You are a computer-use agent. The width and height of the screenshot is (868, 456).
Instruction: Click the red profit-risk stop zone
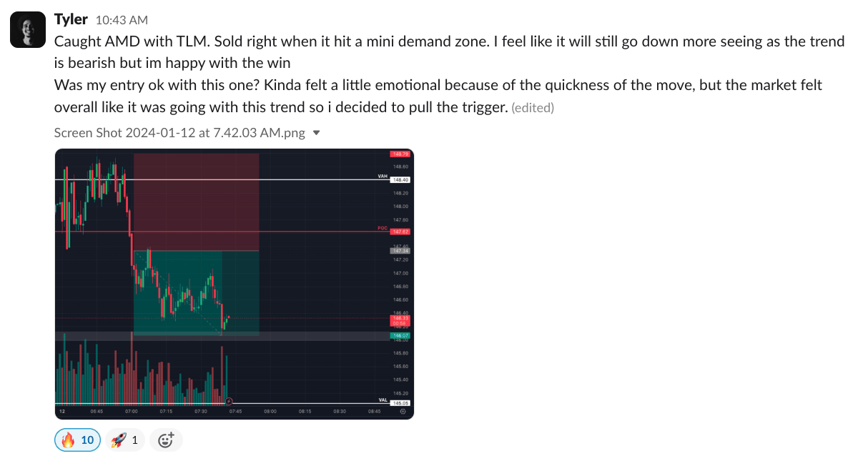pyautogui.click(x=195, y=200)
